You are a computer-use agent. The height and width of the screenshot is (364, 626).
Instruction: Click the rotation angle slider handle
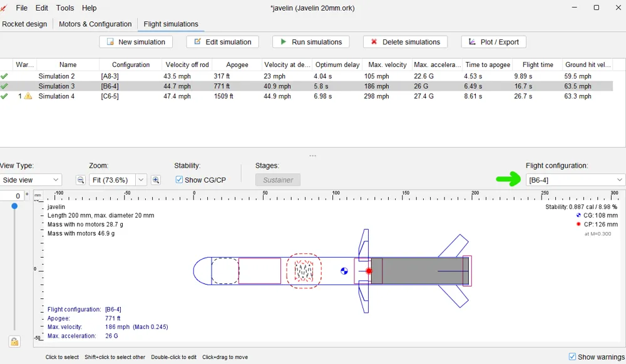point(14,206)
